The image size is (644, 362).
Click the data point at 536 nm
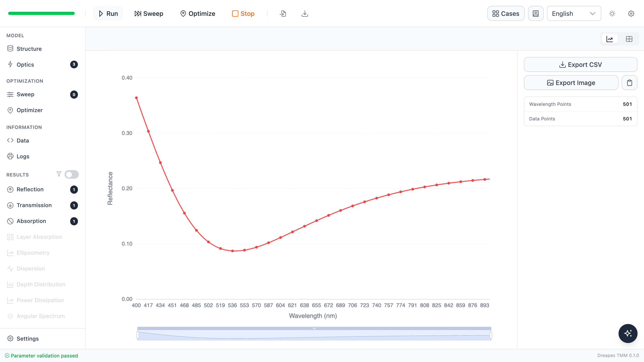click(x=232, y=251)
